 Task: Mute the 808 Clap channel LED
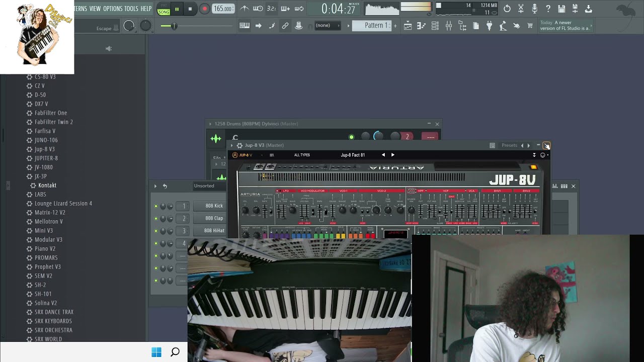tap(156, 219)
